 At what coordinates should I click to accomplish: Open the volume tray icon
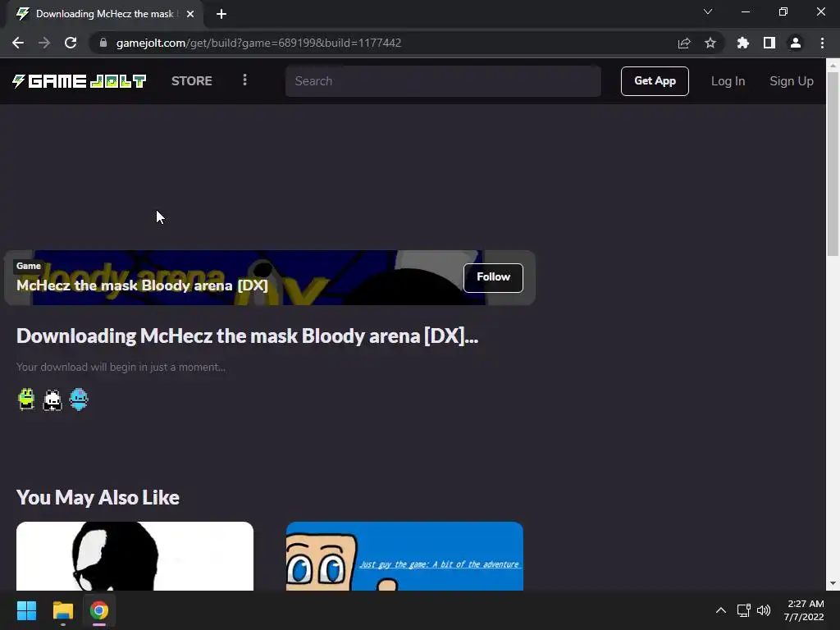764,610
